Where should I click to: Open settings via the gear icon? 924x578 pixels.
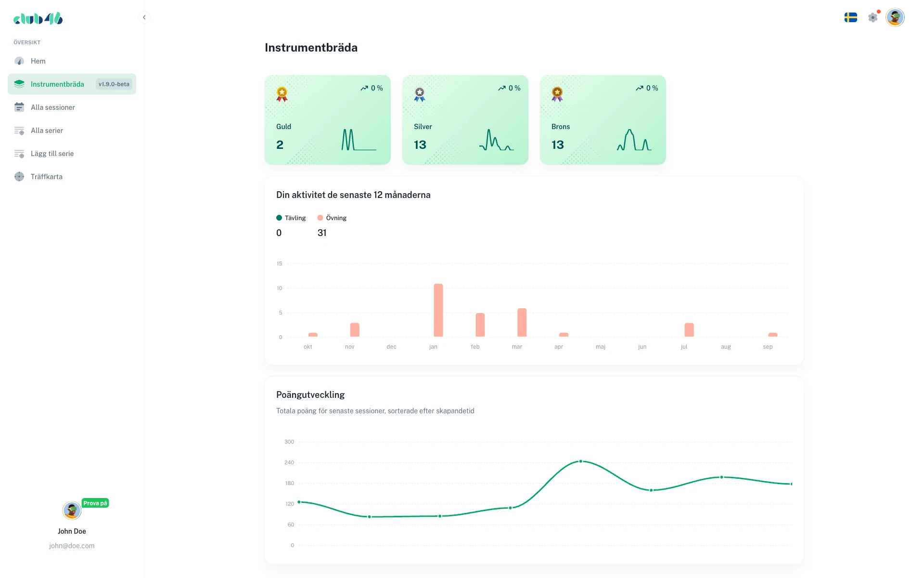[873, 17]
